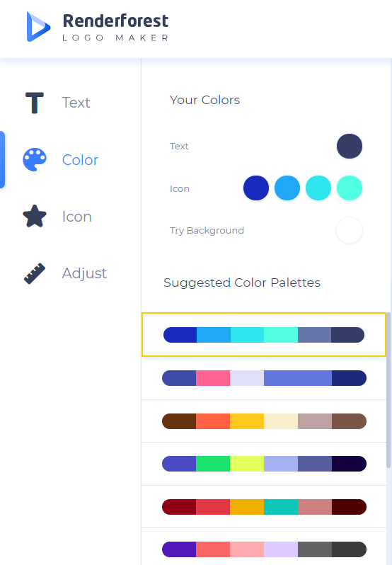Open the Text tab label
This screenshot has width=392, height=565.
pos(76,103)
